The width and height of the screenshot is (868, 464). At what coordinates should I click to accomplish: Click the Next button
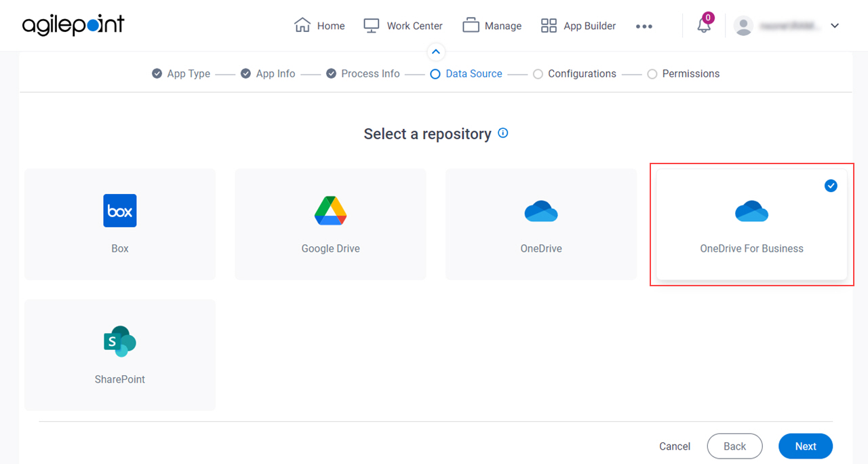(806, 446)
